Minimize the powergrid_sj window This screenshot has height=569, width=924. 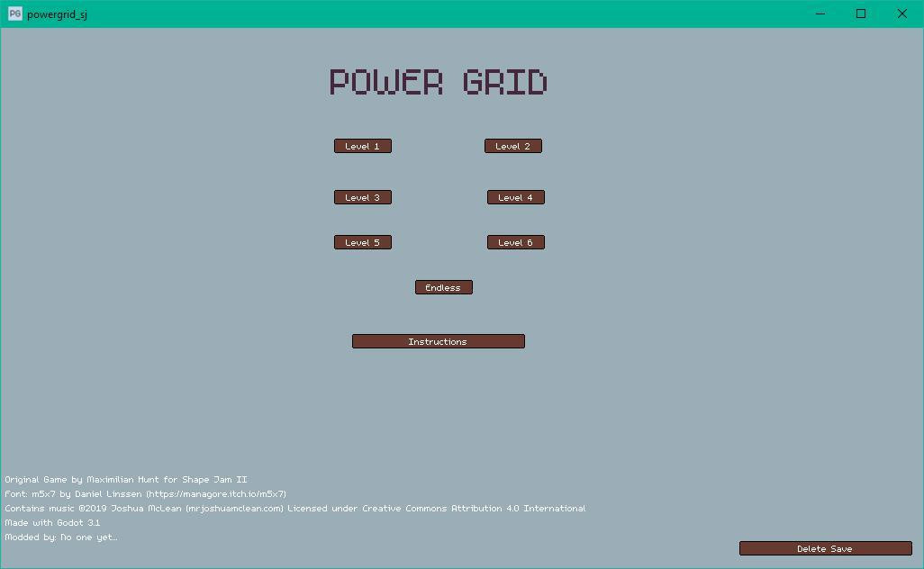820,14
